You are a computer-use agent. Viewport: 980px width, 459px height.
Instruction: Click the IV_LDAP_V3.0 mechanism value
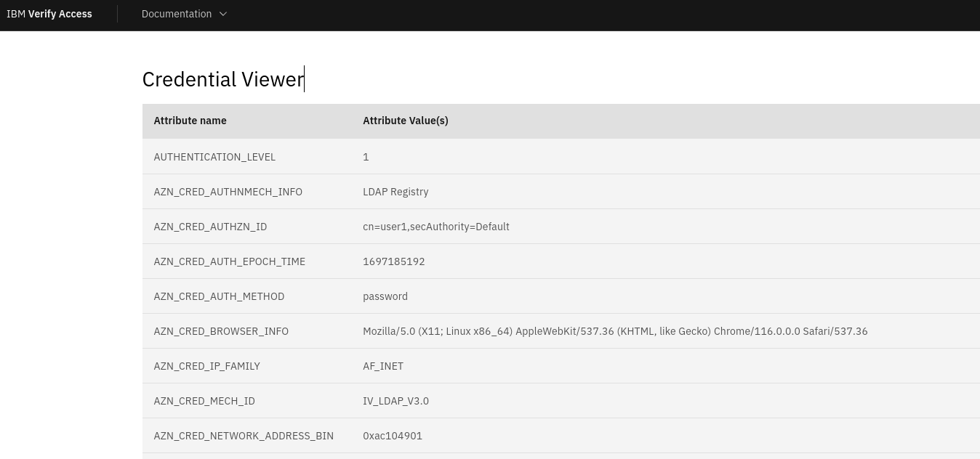(395, 401)
